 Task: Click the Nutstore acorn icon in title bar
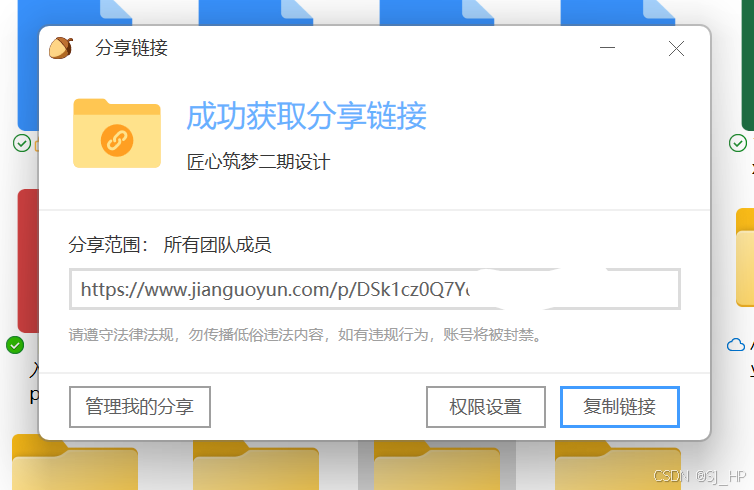(61, 48)
